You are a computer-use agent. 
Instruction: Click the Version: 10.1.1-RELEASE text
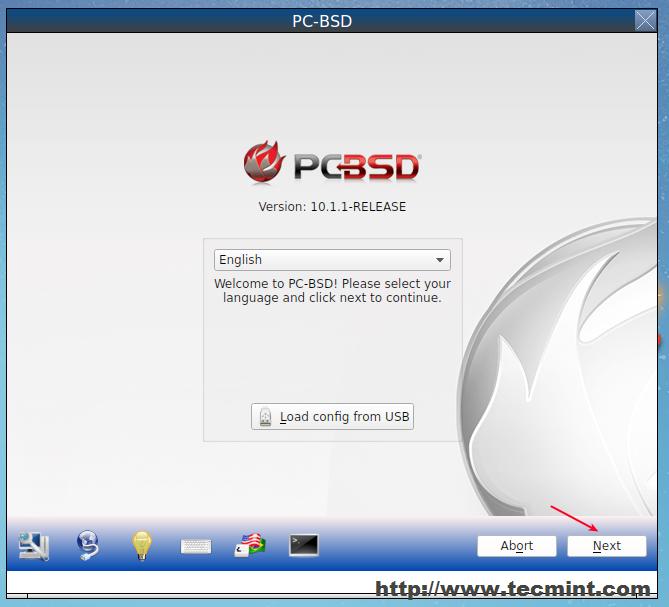click(332, 207)
